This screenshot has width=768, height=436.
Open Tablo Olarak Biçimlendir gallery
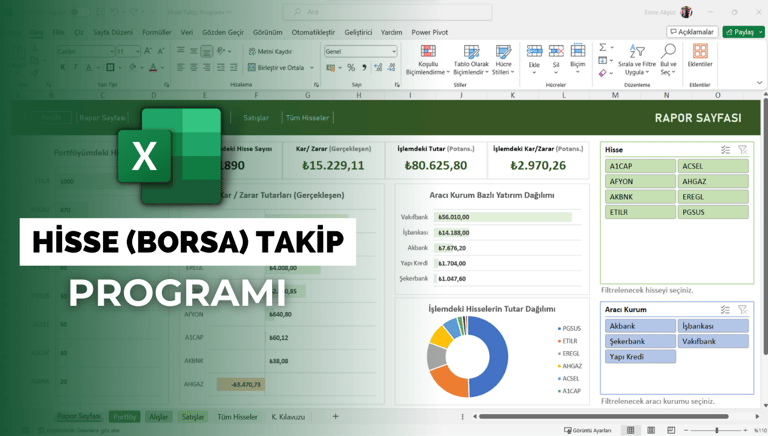click(x=471, y=60)
